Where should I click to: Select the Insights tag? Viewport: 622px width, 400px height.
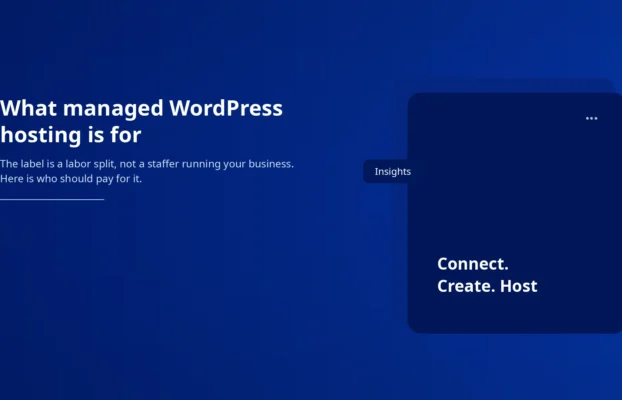pos(392,171)
